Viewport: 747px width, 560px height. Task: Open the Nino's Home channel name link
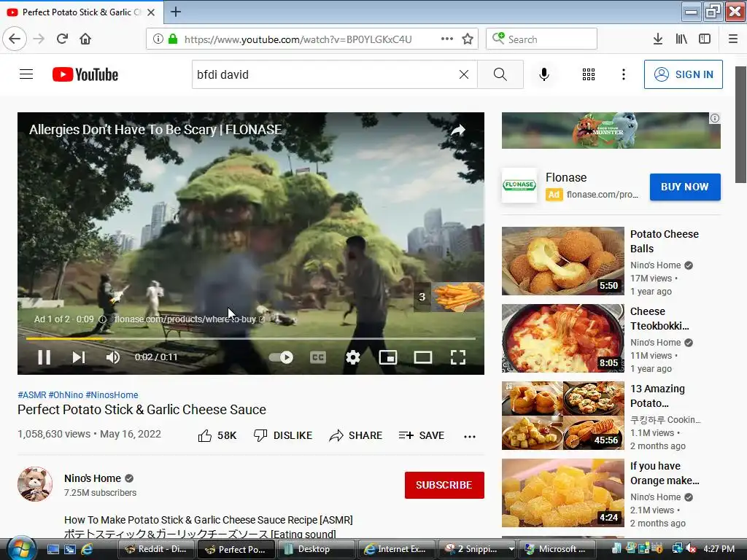(x=93, y=478)
